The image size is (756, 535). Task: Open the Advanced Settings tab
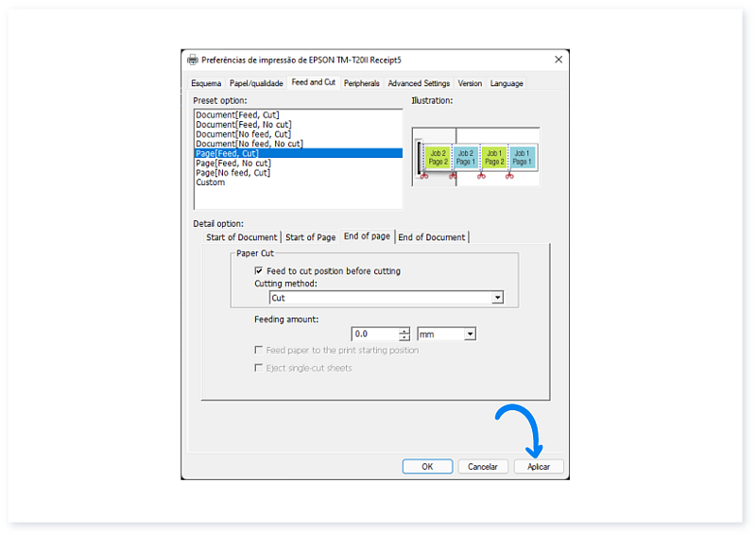(x=419, y=83)
